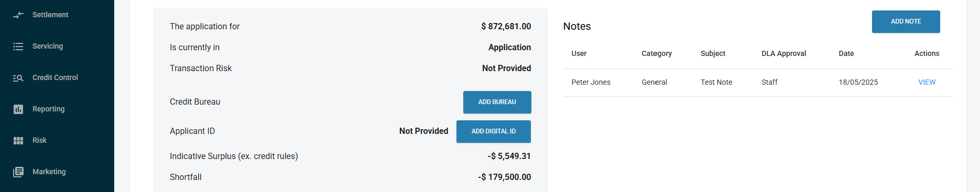This screenshot has height=192, width=980.
Task: Click the Reporting bar chart icon
Action: pos(18,109)
